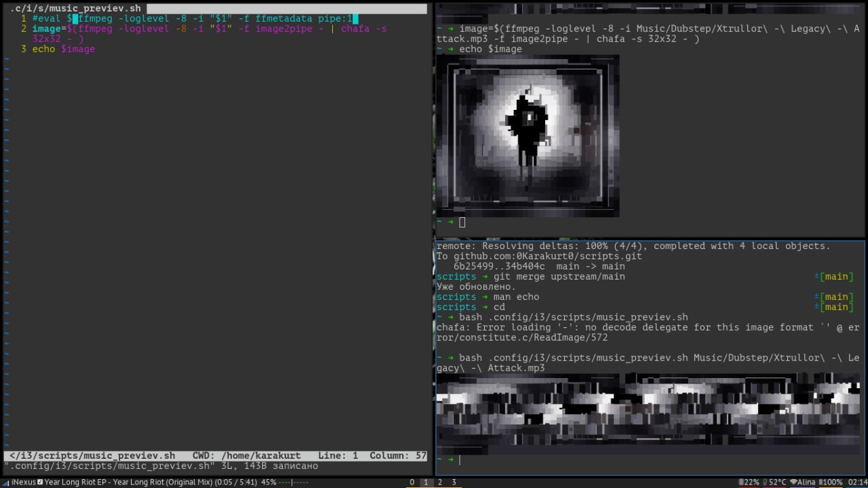Switch to workspace 1 in i3 bar
Image resolution: width=868 pixels, height=488 pixels.
pos(426,483)
